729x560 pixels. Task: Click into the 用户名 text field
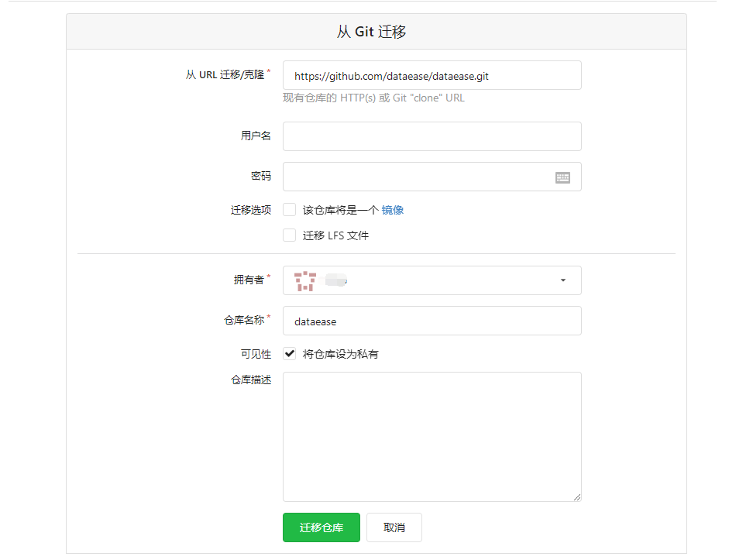tap(432, 136)
